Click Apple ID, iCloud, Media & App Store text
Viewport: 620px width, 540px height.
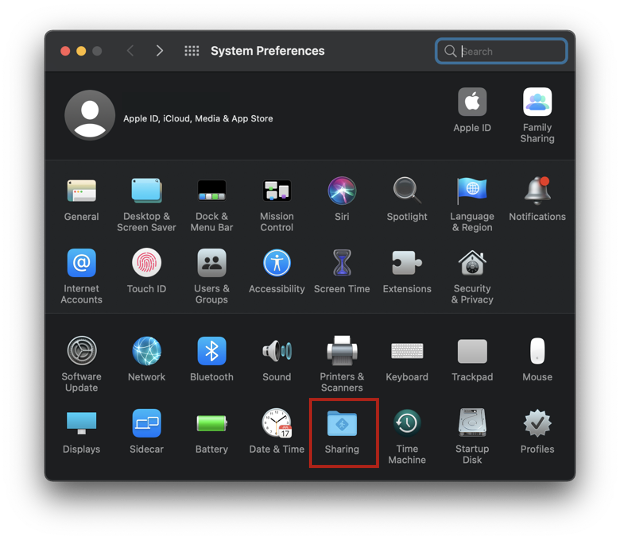[198, 119]
